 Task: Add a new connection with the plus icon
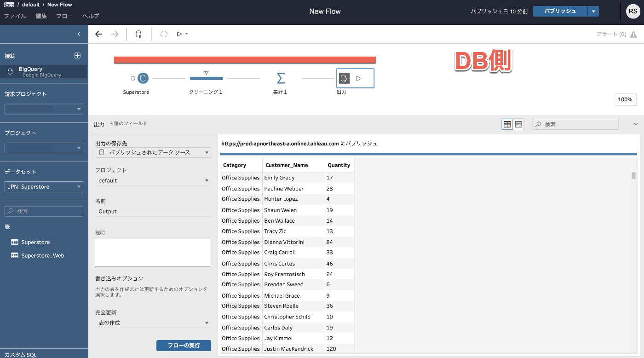tap(77, 56)
